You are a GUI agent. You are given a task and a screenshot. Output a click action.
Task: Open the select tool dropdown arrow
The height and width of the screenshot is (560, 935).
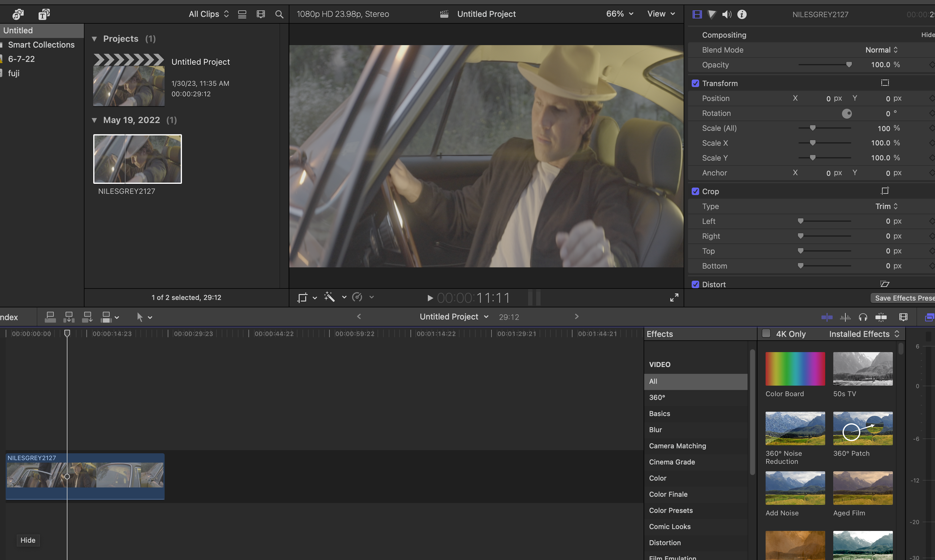[x=150, y=318]
